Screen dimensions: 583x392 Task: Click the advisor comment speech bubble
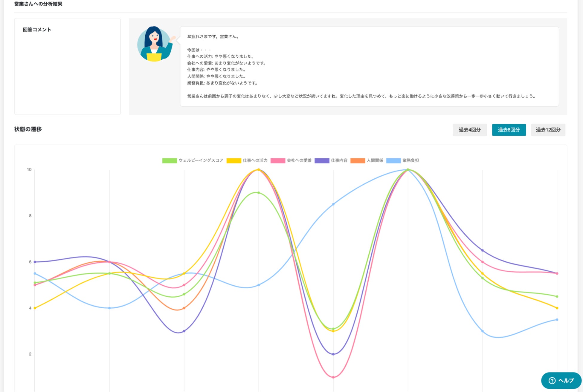(x=369, y=66)
